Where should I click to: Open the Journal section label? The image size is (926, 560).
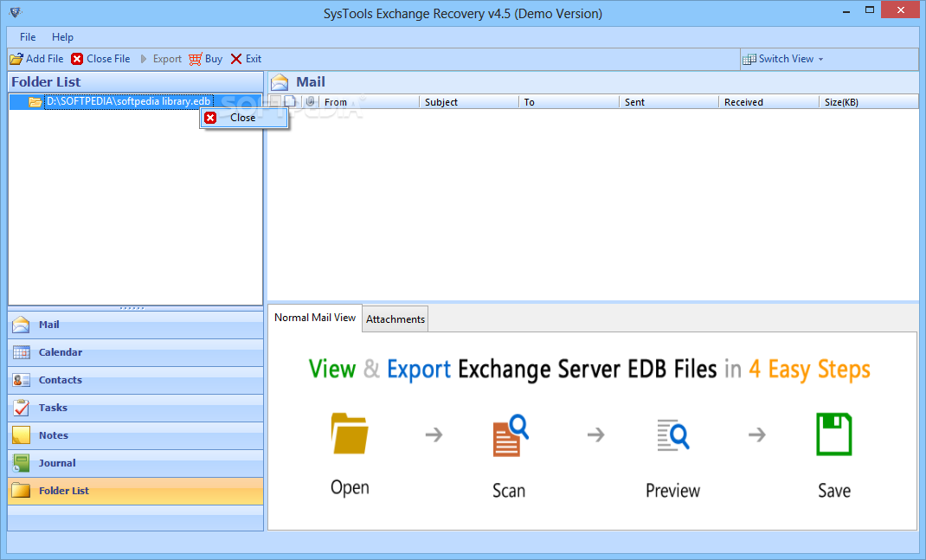click(57, 463)
